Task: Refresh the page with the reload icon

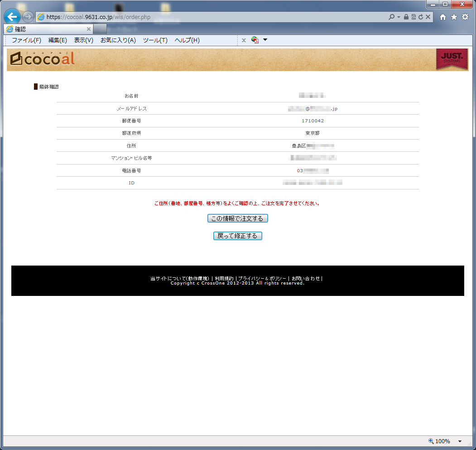Action: [x=421, y=17]
